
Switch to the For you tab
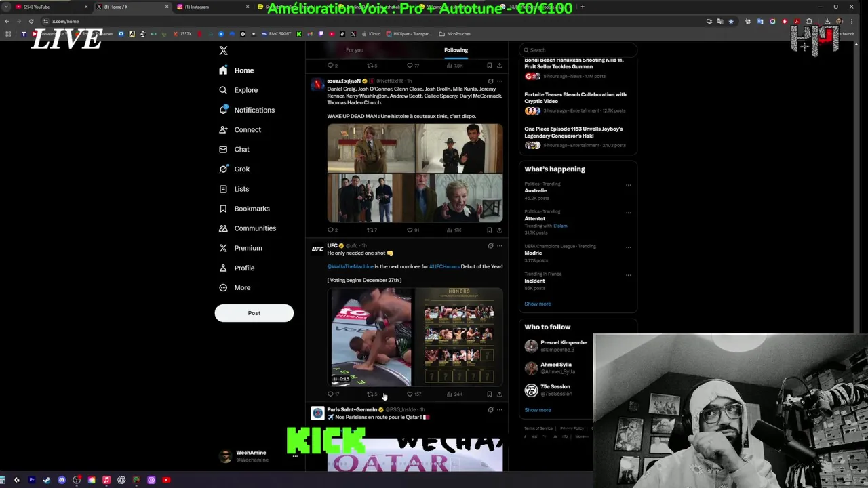tap(355, 50)
